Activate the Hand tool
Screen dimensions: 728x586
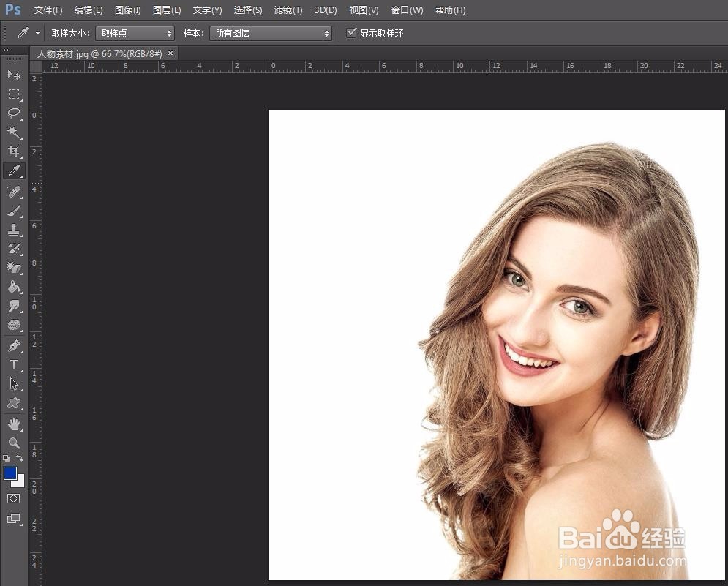pyautogui.click(x=13, y=424)
